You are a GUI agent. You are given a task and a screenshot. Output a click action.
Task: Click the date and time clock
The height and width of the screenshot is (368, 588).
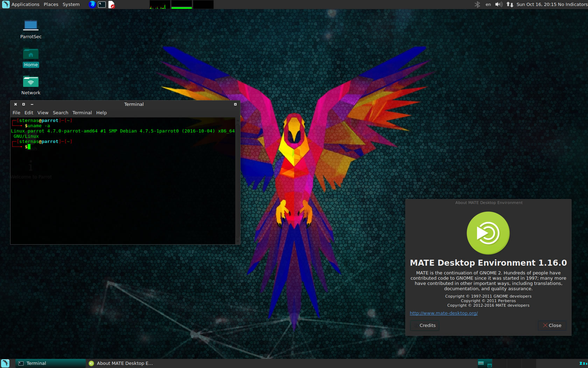tap(536, 5)
